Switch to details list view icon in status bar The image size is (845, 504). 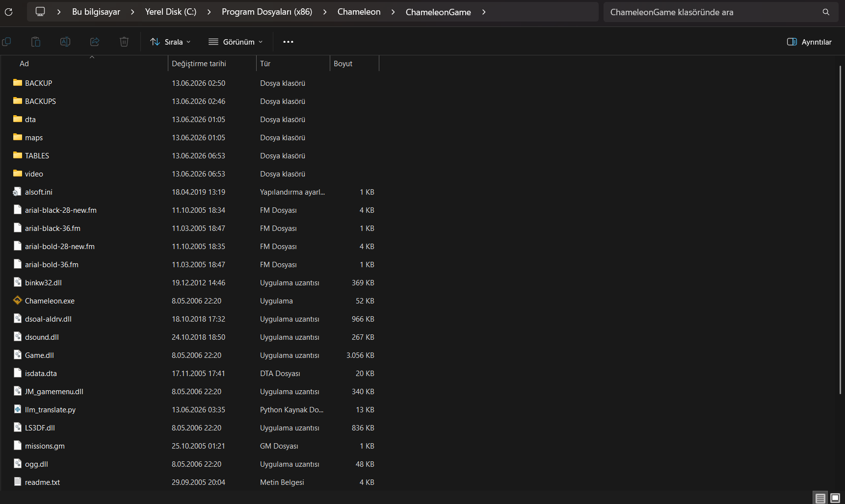coord(820,498)
